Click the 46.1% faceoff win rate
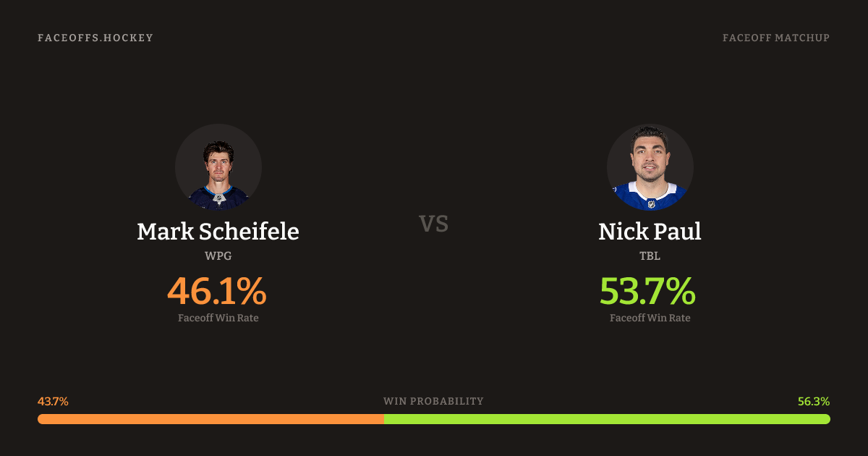The width and height of the screenshot is (868, 456). pyautogui.click(x=217, y=291)
